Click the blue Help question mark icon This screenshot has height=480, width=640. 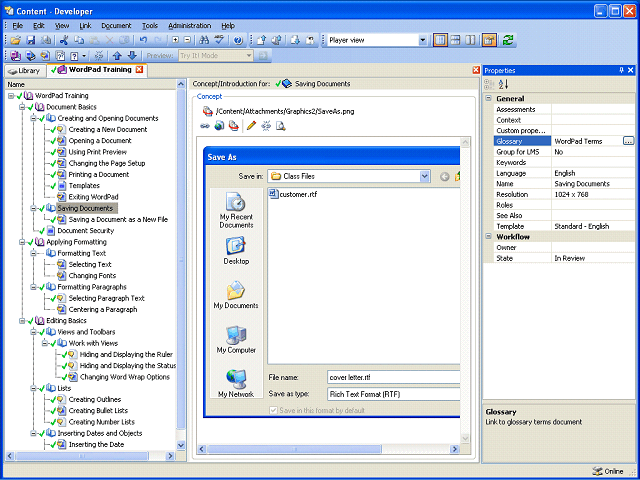pos(238,40)
